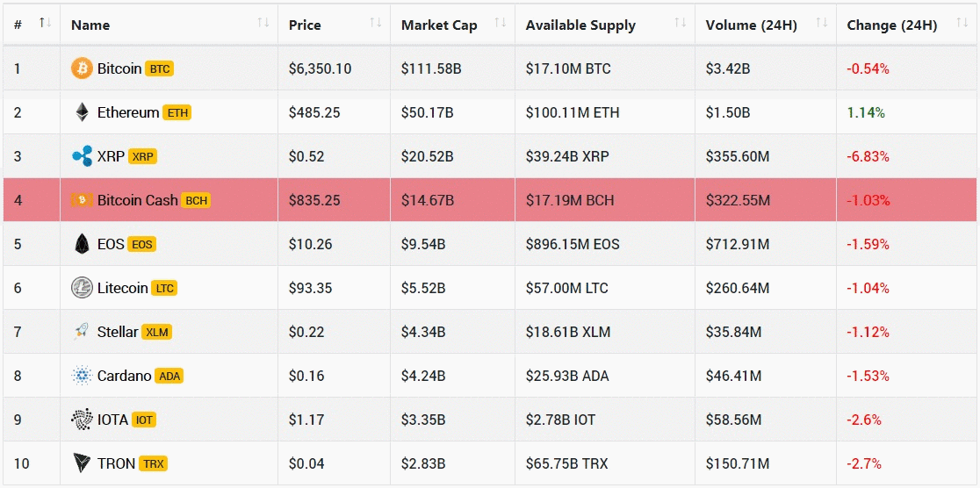Sort by Change (24H) column arrows
Image resolution: width=980 pixels, height=488 pixels.
(962, 25)
